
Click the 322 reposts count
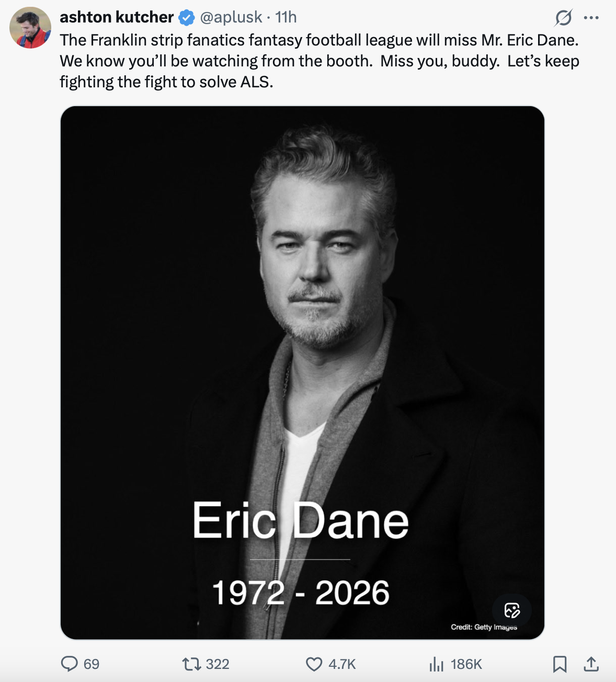tap(218, 664)
